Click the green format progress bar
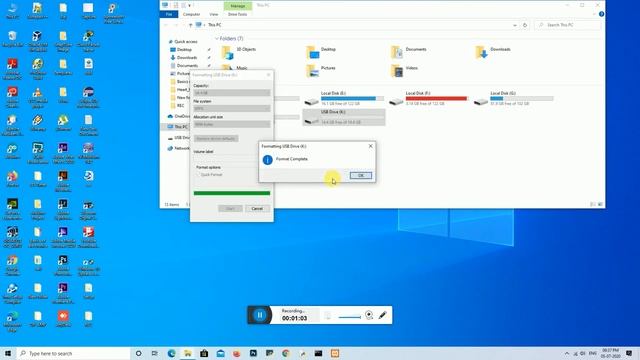The width and height of the screenshot is (640, 360). (x=231, y=193)
